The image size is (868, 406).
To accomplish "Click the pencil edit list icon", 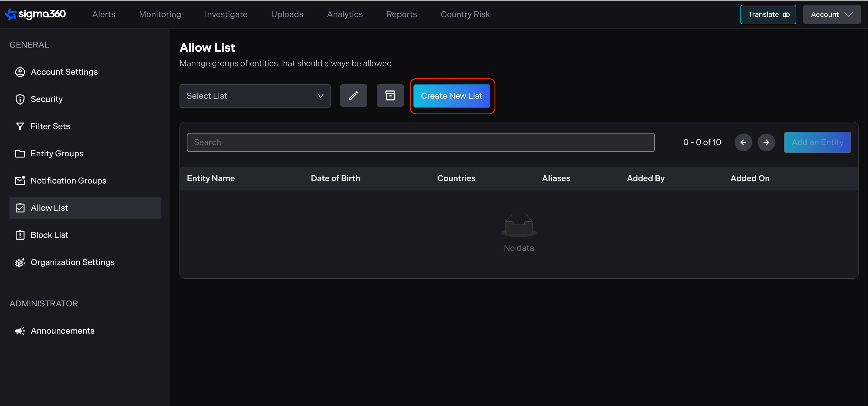I will coord(353,96).
